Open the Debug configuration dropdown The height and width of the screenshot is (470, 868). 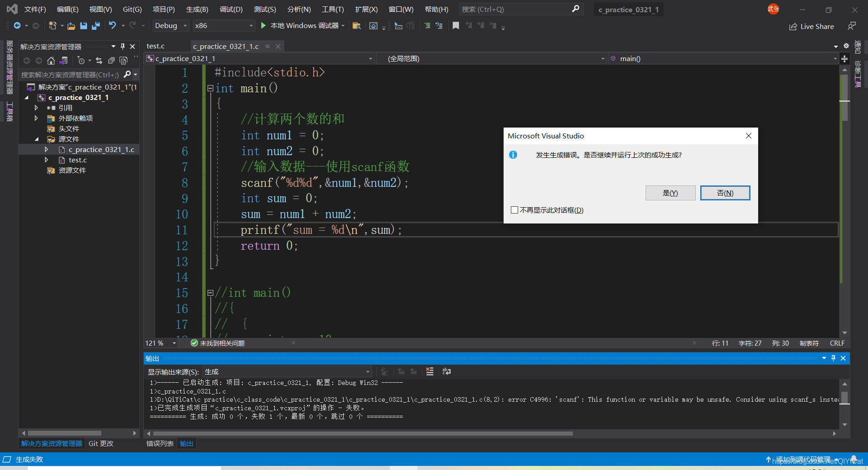pyautogui.click(x=170, y=26)
